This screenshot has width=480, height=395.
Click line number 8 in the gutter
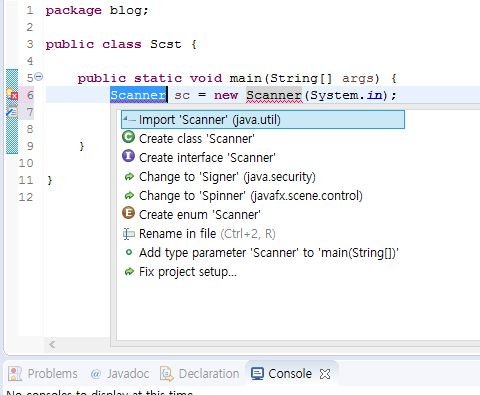coord(30,129)
